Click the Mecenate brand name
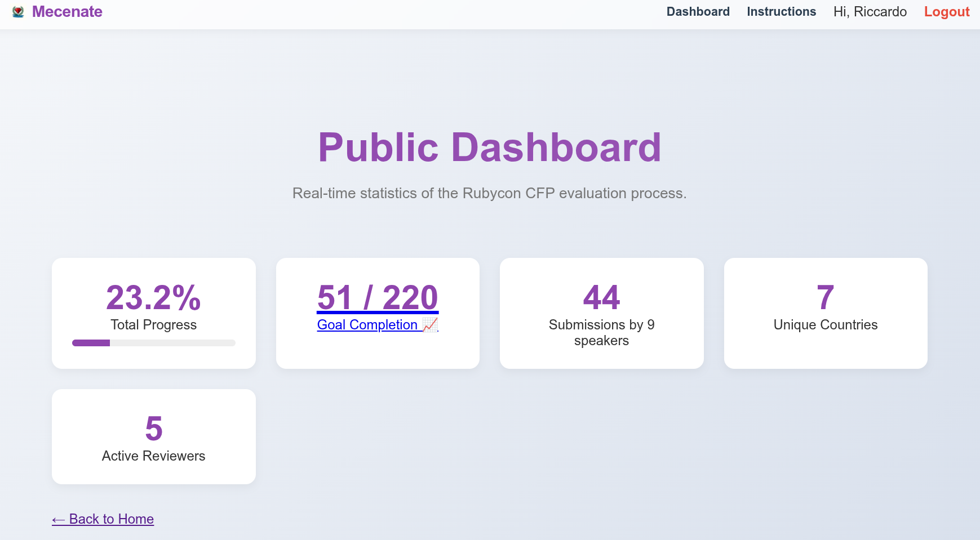Screen dimensions: 980x540 (67, 12)
